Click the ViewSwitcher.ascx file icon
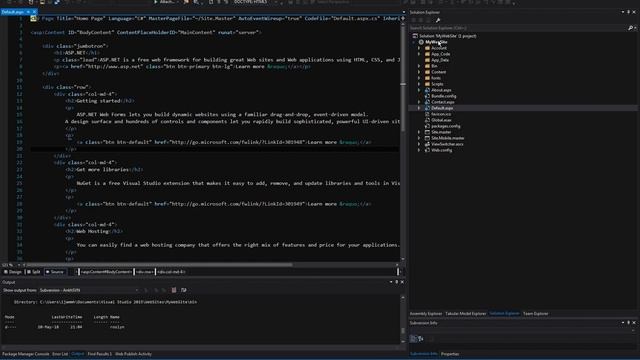The image size is (640, 360). pyautogui.click(x=427, y=144)
